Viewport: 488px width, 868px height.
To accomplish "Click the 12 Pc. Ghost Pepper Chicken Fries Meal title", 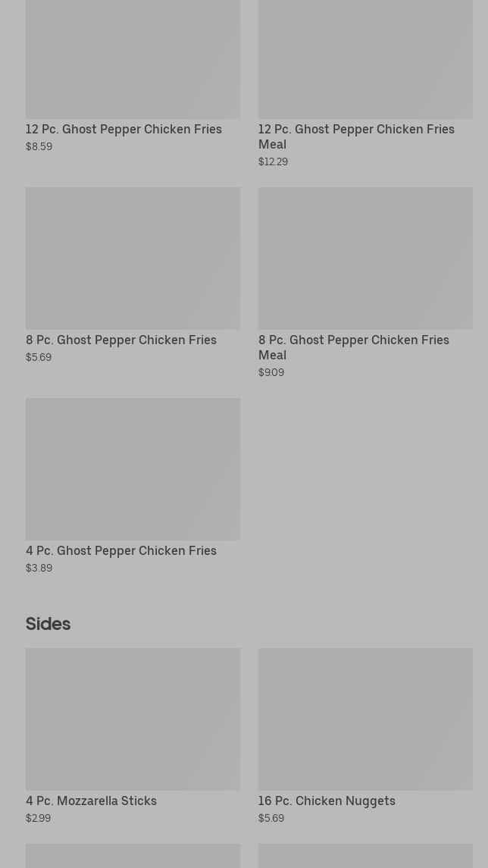I will coord(356,136).
